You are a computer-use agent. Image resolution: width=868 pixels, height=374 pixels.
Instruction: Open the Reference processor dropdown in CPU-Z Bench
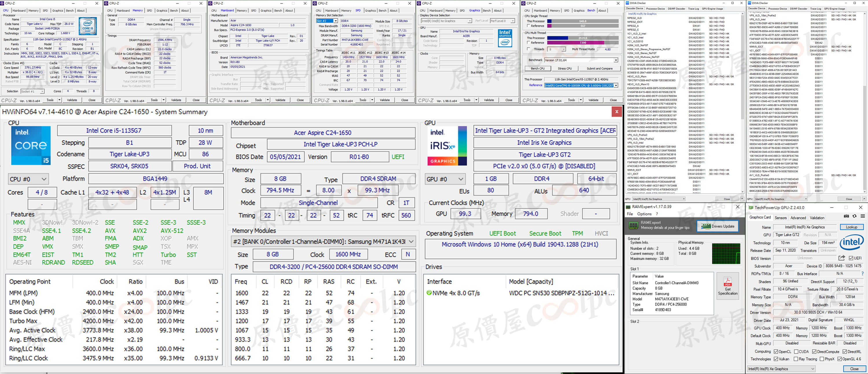coord(581,85)
